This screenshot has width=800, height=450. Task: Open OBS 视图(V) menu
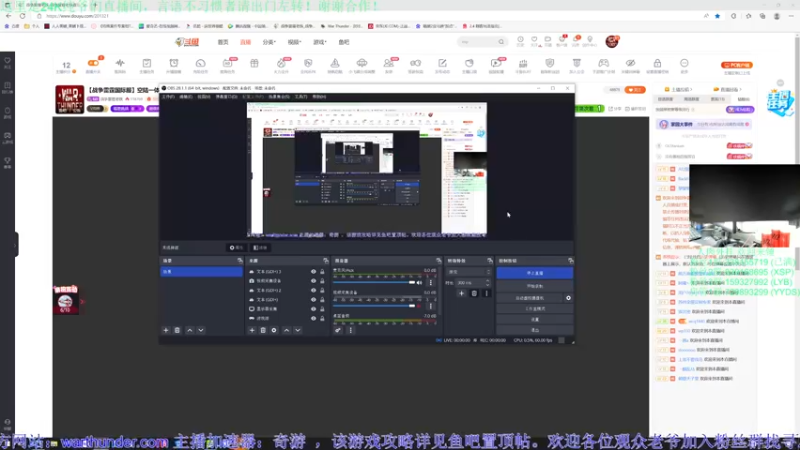204,96
